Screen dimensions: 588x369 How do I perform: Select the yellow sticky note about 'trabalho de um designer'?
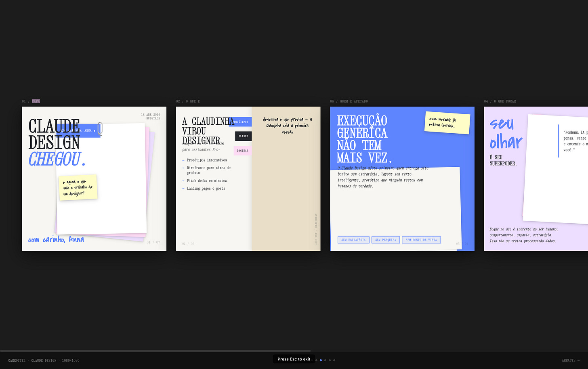tap(78, 187)
